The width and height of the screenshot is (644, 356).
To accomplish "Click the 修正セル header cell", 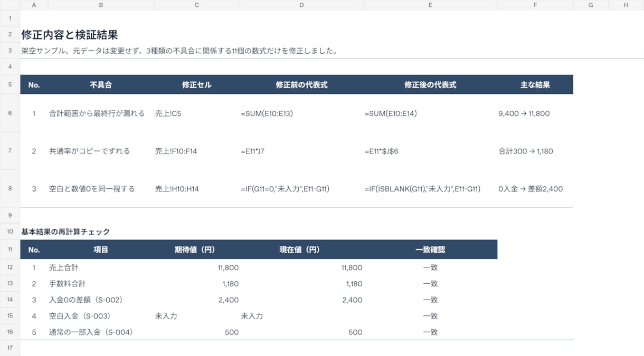I will (x=197, y=84).
